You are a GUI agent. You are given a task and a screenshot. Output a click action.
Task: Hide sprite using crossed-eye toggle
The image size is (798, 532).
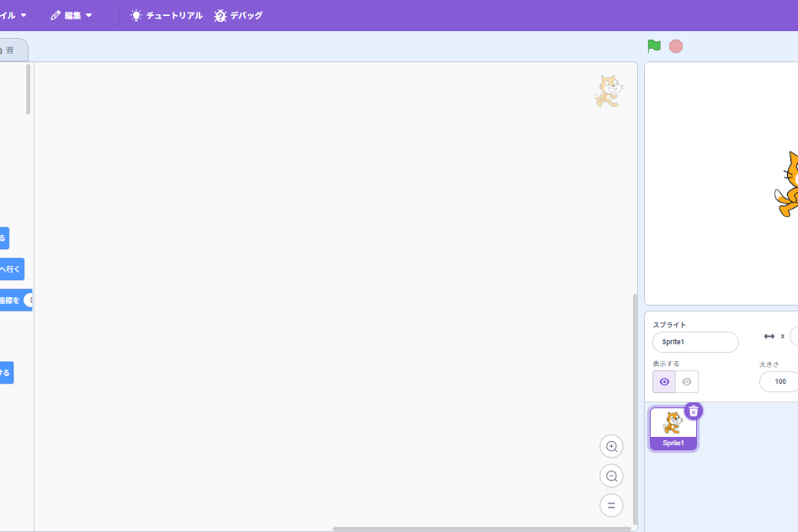(x=687, y=382)
